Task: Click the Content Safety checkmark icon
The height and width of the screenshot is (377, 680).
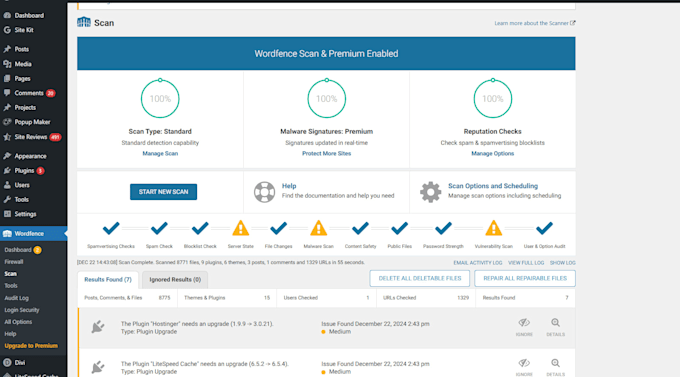Action: pos(360,228)
